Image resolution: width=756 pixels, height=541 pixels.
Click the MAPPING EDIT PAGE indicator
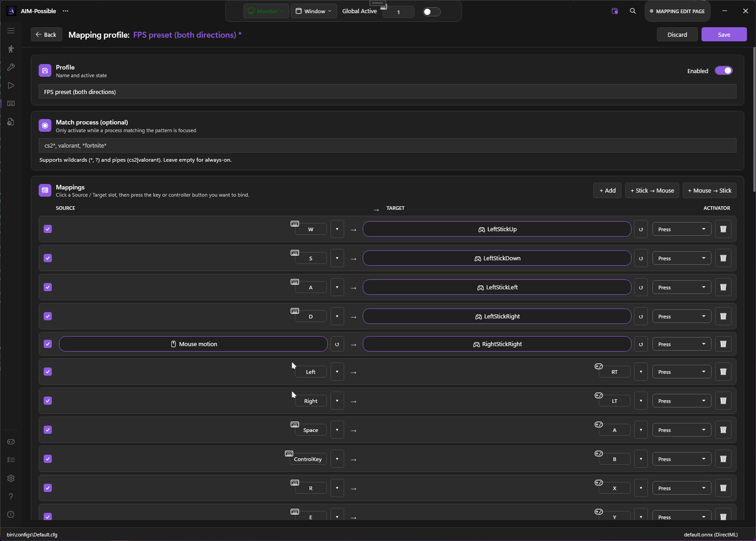[x=677, y=11]
